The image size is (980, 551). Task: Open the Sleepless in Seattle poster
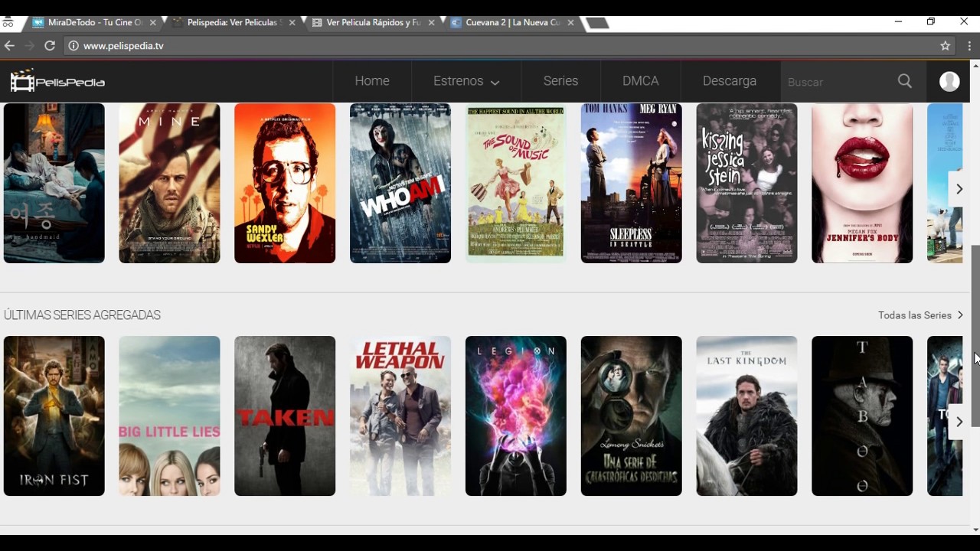click(x=632, y=183)
